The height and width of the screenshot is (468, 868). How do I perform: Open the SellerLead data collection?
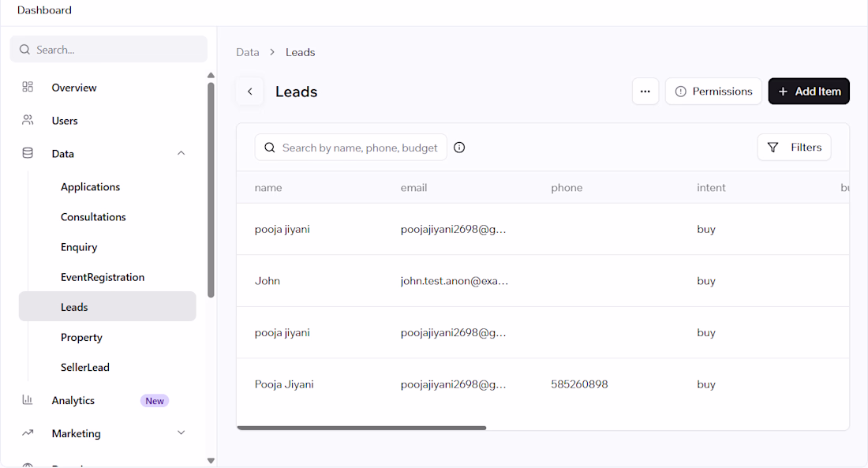[x=85, y=367]
